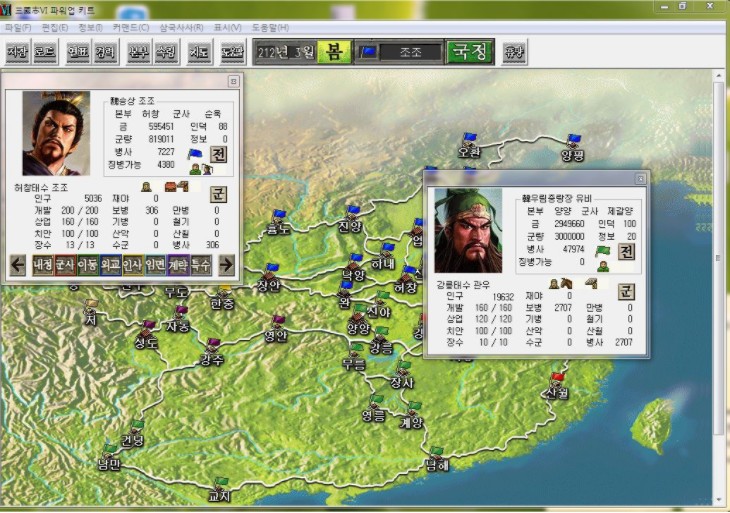Click the 로드 load toolbar button
730x513 pixels.
coord(45,52)
